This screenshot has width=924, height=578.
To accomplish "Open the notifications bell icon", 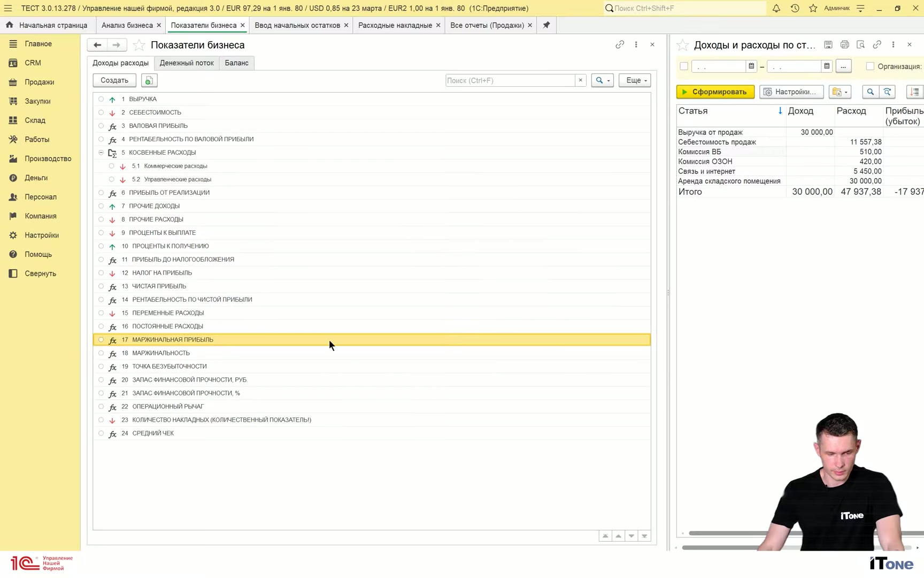I will (776, 8).
